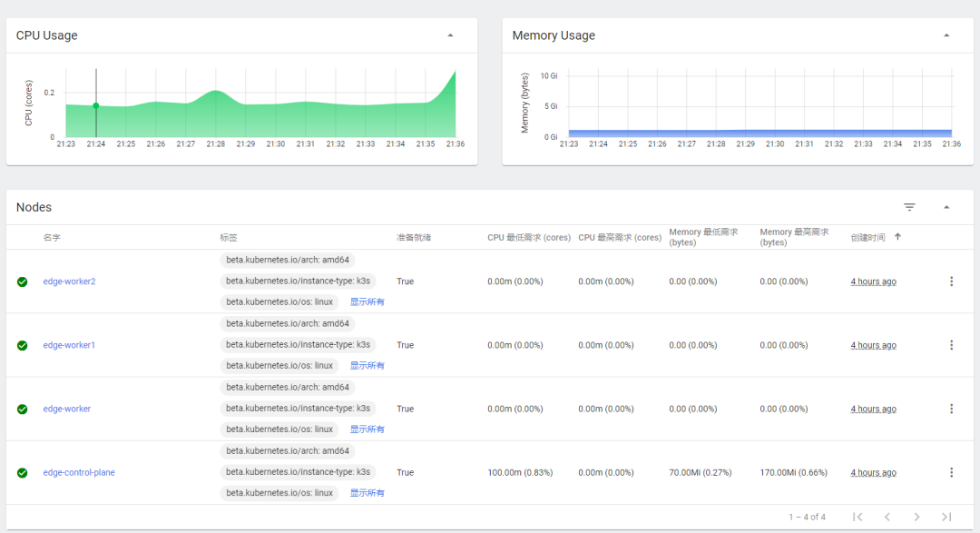The width and height of the screenshot is (980, 533).
Task: Open actions menu for edge-control-plane
Action: (951, 472)
